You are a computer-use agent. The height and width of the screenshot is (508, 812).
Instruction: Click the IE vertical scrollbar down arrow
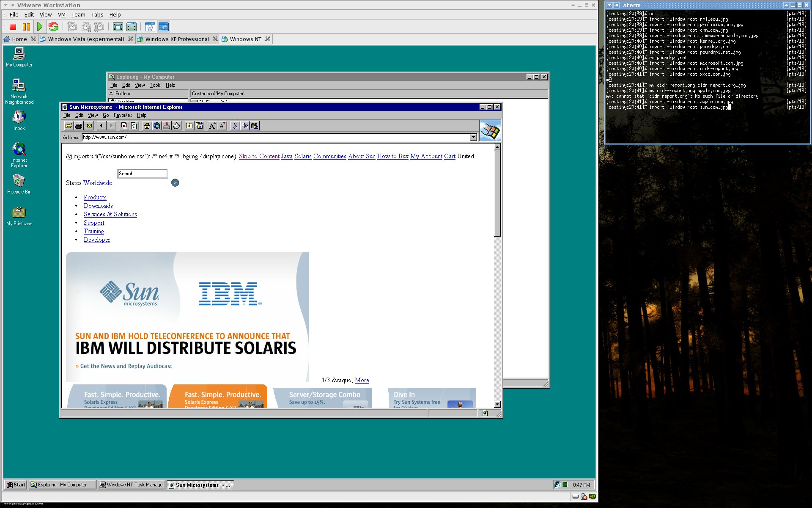497,404
